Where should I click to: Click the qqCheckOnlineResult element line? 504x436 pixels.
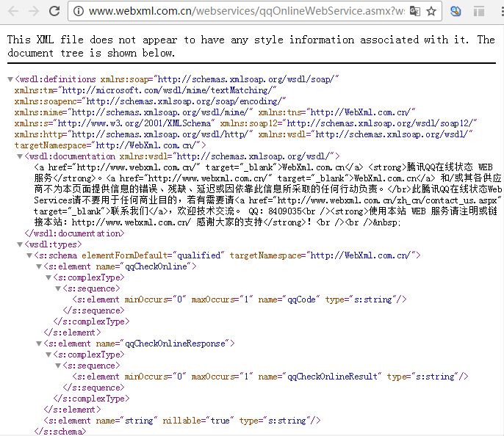click(270, 377)
